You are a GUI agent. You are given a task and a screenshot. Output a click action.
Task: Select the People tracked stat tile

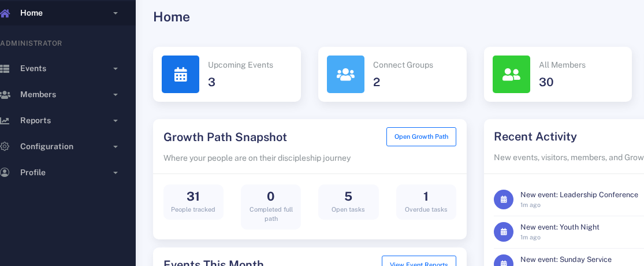click(x=193, y=202)
